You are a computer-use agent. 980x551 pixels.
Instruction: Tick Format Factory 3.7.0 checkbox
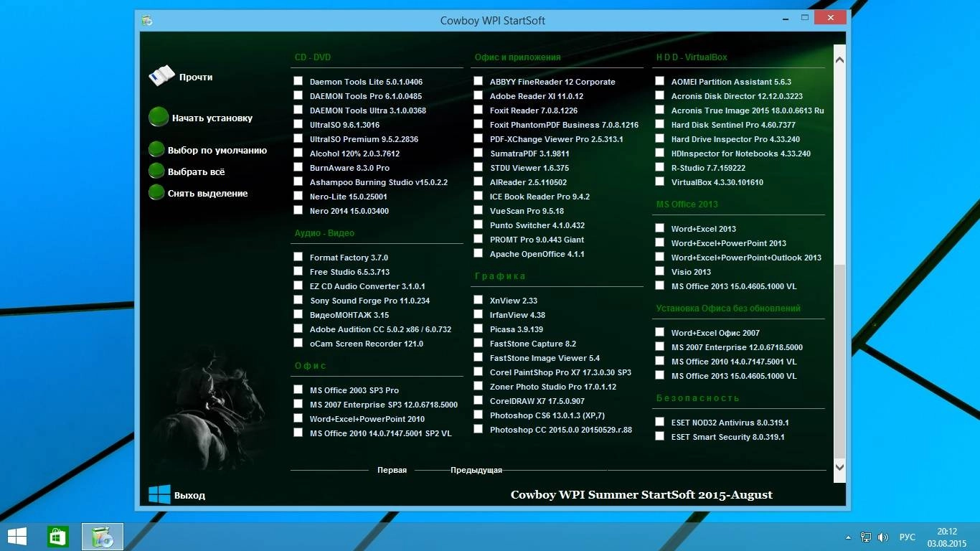tap(298, 257)
